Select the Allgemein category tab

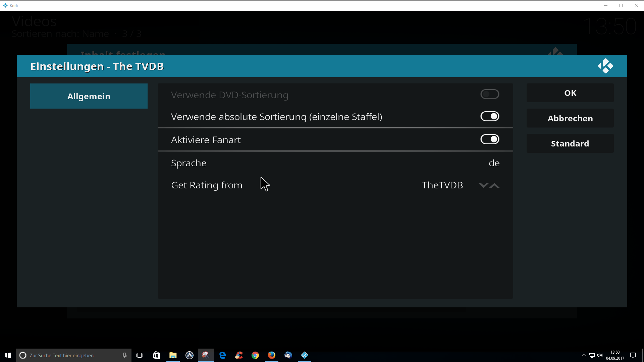pyautogui.click(x=89, y=96)
